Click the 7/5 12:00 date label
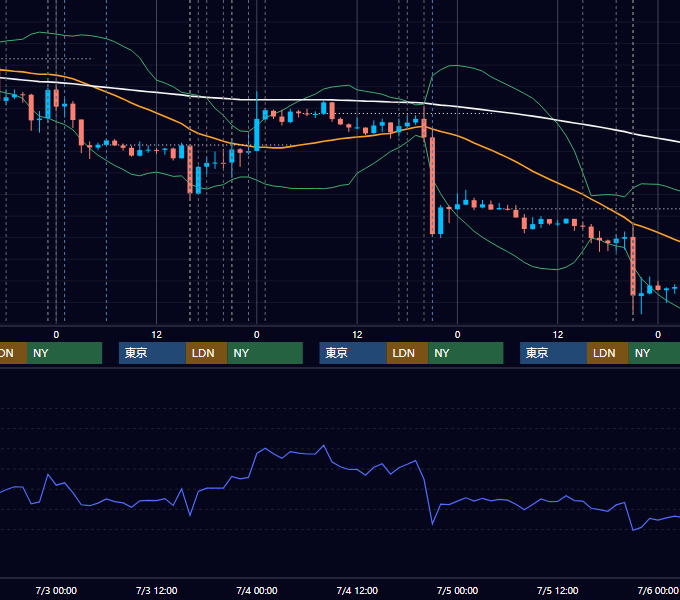680x600 pixels. [x=558, y=590]
